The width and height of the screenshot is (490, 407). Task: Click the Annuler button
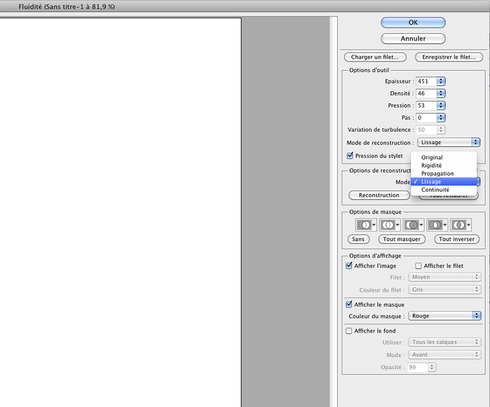[413, 39]
